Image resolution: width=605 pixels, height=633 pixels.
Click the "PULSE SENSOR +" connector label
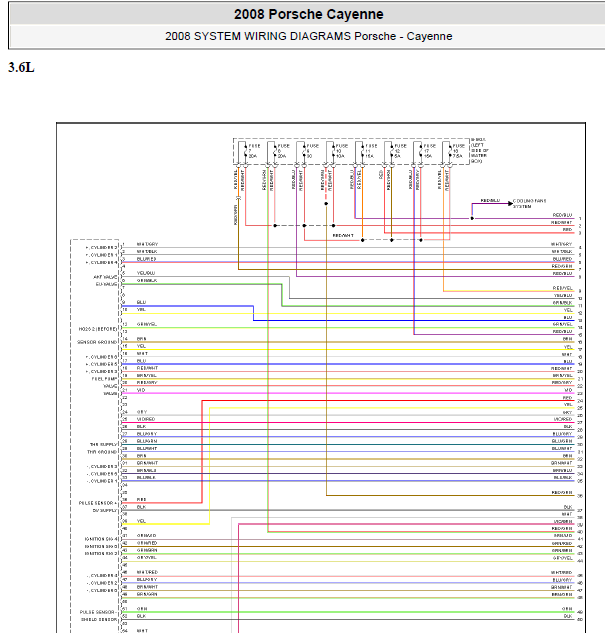(98, 503)
